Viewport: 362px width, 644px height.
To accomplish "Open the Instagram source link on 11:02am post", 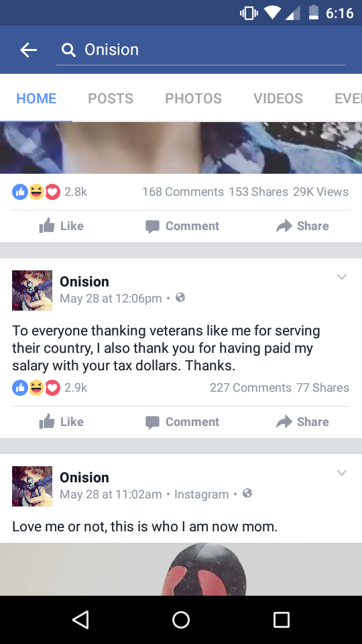I will [x=202, y=494].
